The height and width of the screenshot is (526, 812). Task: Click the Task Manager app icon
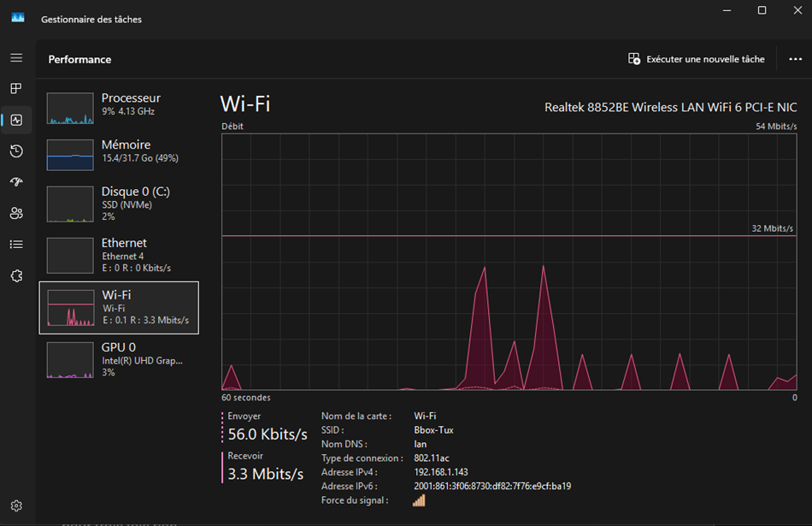click(17, 19)
